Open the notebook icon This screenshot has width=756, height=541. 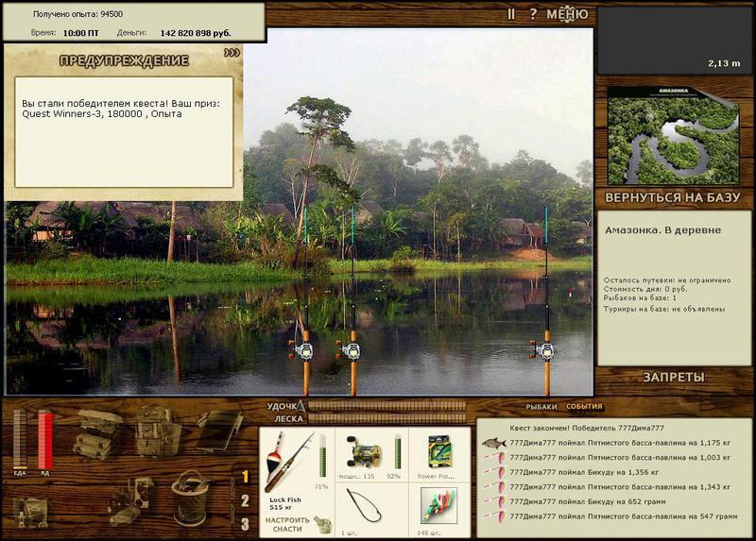tap(219, 431)
